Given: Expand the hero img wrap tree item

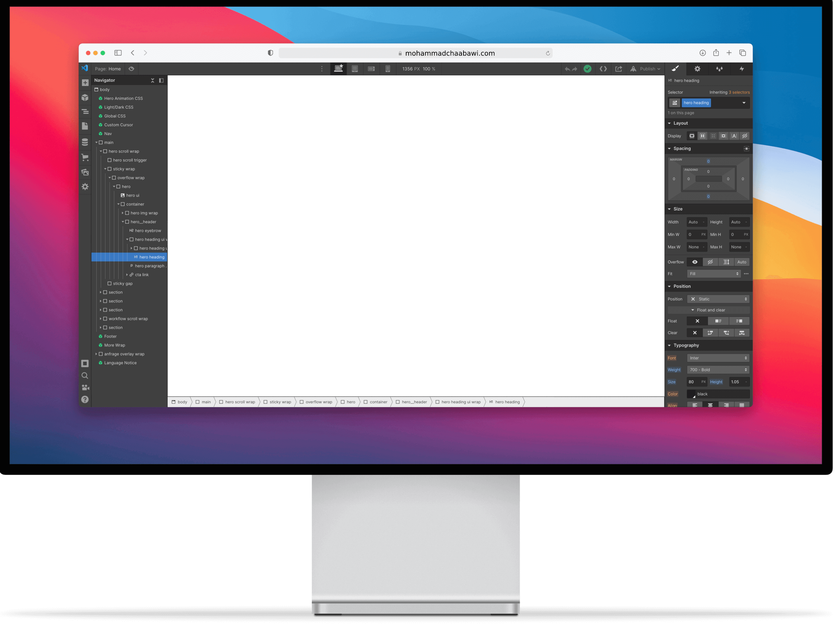Looking at the screenshot, I should pyautogui.click(x=123, y=213).
